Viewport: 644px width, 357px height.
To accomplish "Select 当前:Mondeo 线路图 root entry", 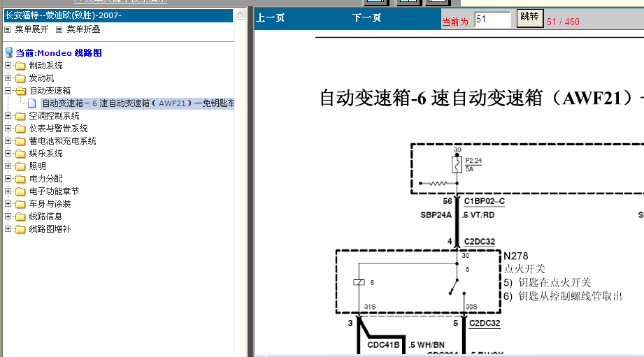I will tap(59, 53).
